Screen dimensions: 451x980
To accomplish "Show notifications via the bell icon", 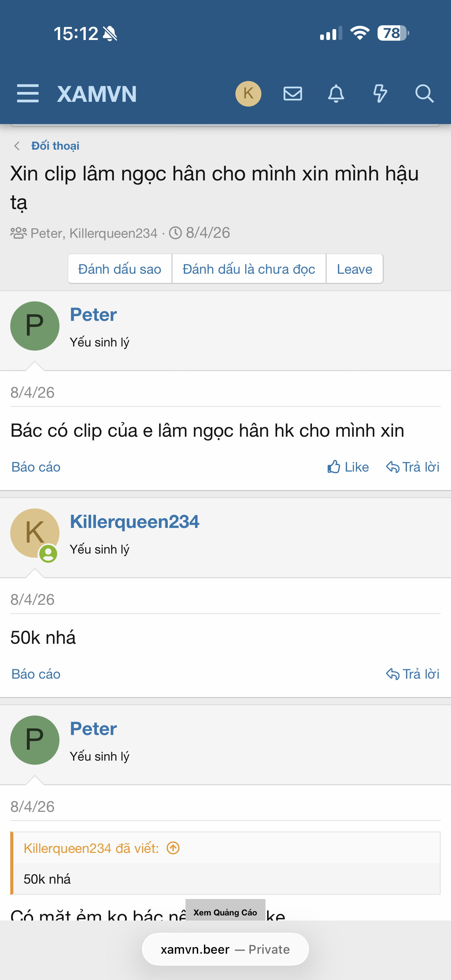I will pos(336,94).
